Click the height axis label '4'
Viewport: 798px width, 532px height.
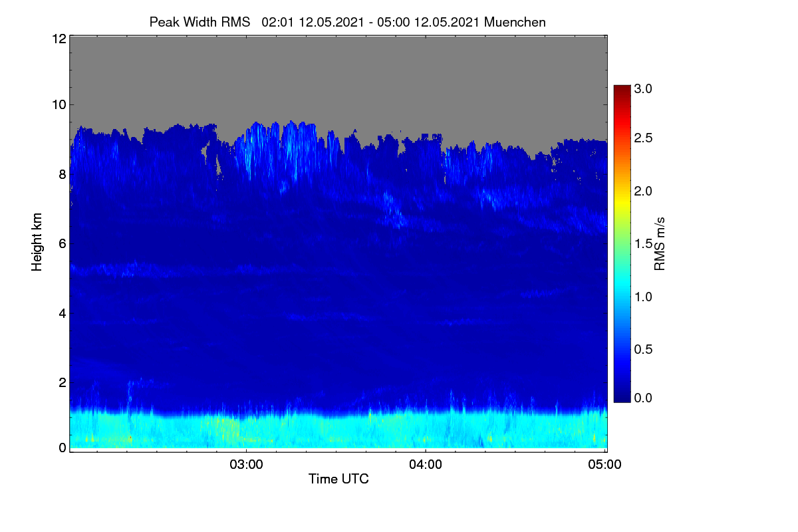click(63, 313)
